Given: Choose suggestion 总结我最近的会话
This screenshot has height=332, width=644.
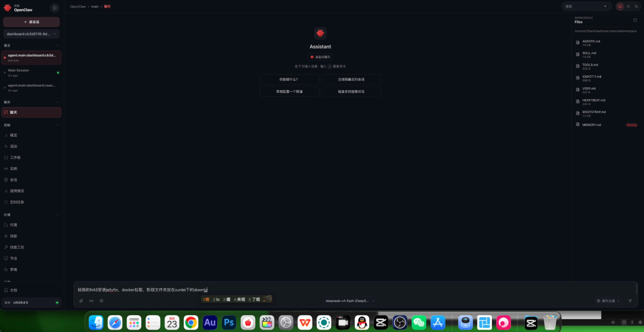Looking at the screenshot, I should 351,79.
